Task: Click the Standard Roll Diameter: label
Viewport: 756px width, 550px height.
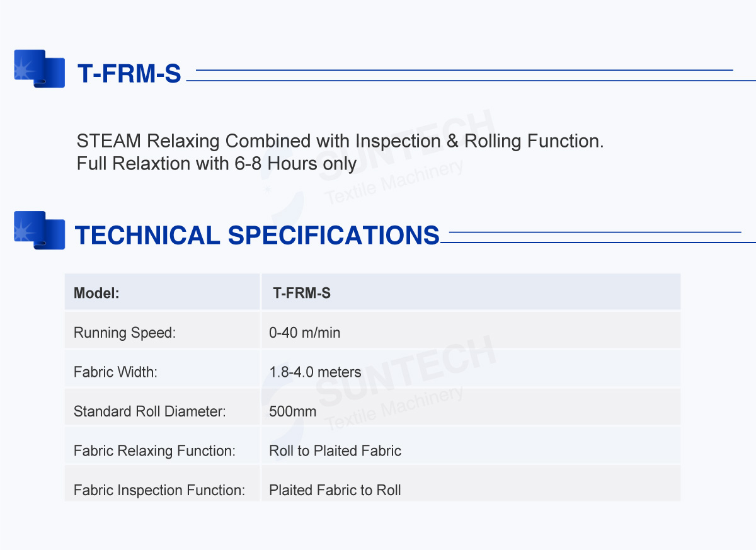Action: (x=150, y=411)
